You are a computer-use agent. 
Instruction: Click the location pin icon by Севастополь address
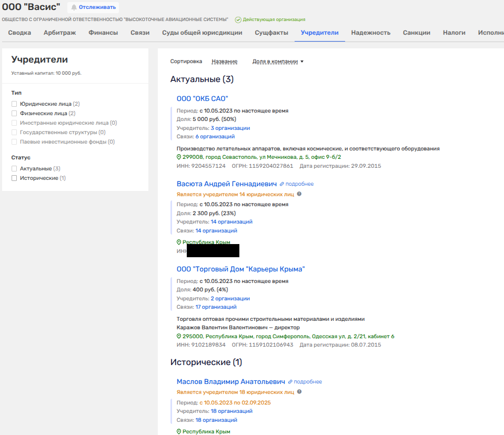[179, 157]
